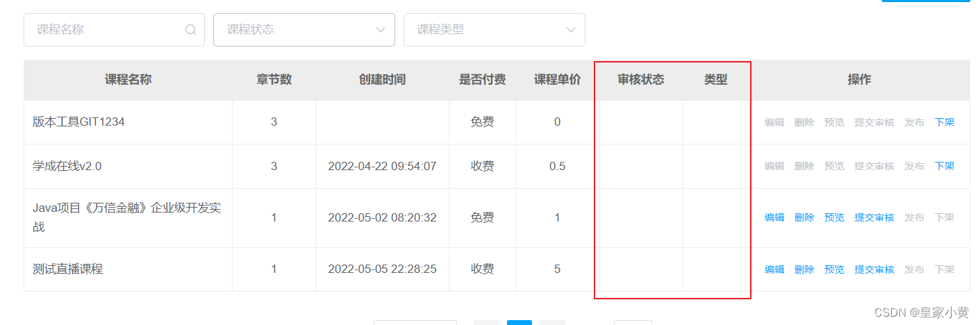Screen dimensions: 980x325
Task: Delete the 测试直播课程 course
Action: coord(804,269)
